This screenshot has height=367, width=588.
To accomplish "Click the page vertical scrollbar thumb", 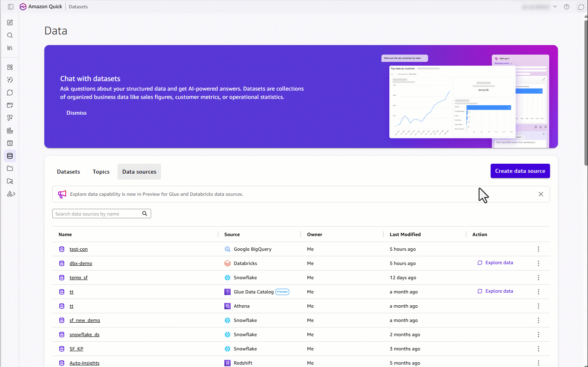I will [x=586, y=93].
